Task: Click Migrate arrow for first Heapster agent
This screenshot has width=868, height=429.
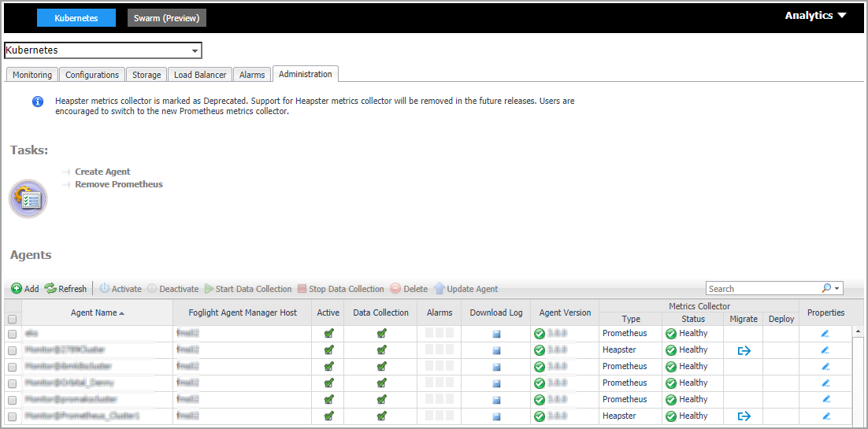Action: 744,350
